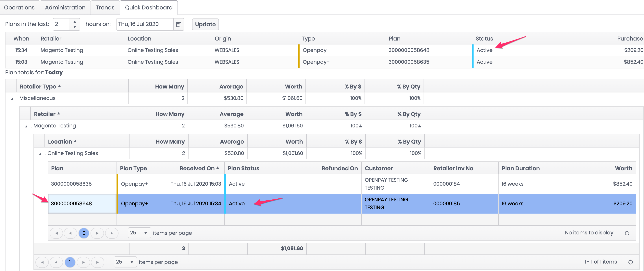Go to previous page in outer pager
644x271 pixels.
coord(56,262)
